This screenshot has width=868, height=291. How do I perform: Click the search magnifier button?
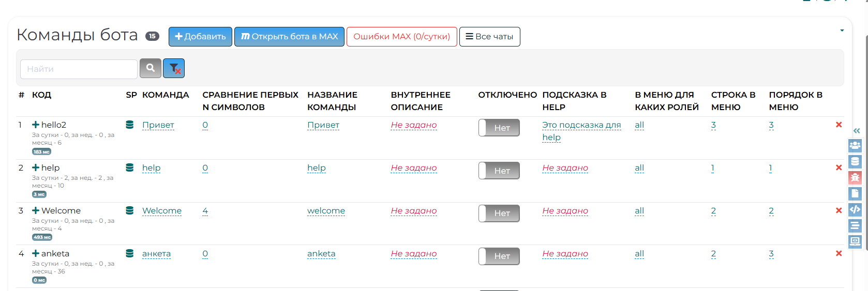(x=151, y=68)
